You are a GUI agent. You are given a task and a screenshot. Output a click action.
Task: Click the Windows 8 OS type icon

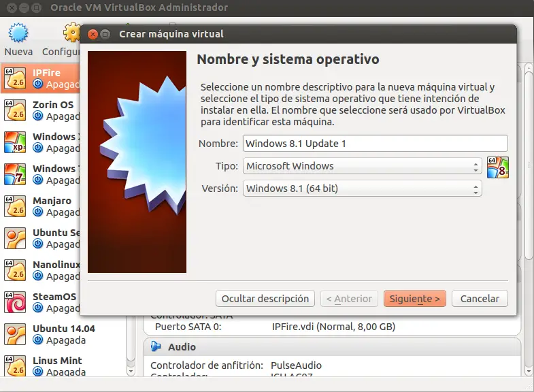click(497, 167)
